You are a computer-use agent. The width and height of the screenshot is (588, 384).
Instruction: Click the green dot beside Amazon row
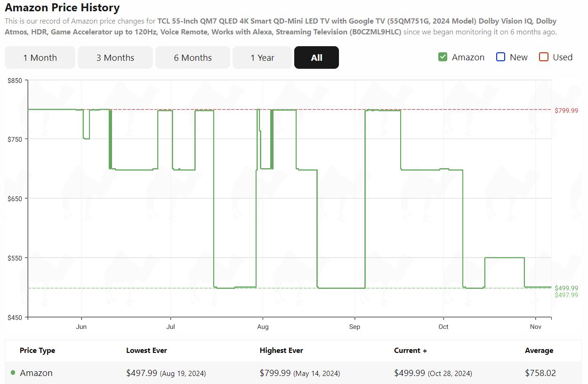tap(13, 373)
